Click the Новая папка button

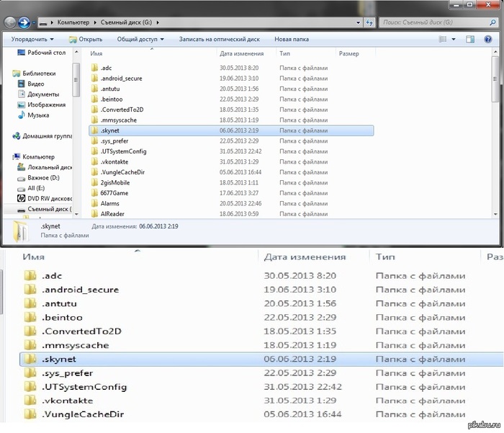coord(291,39)
